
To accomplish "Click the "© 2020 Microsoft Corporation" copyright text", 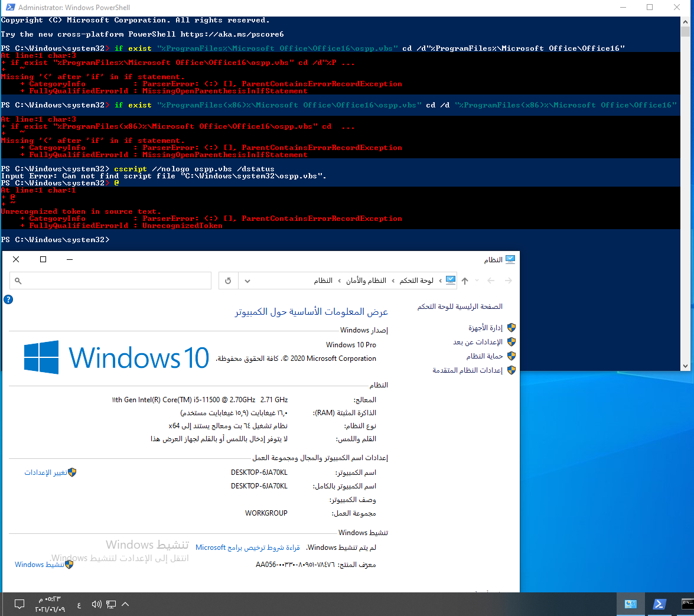I will click(330, 358).
